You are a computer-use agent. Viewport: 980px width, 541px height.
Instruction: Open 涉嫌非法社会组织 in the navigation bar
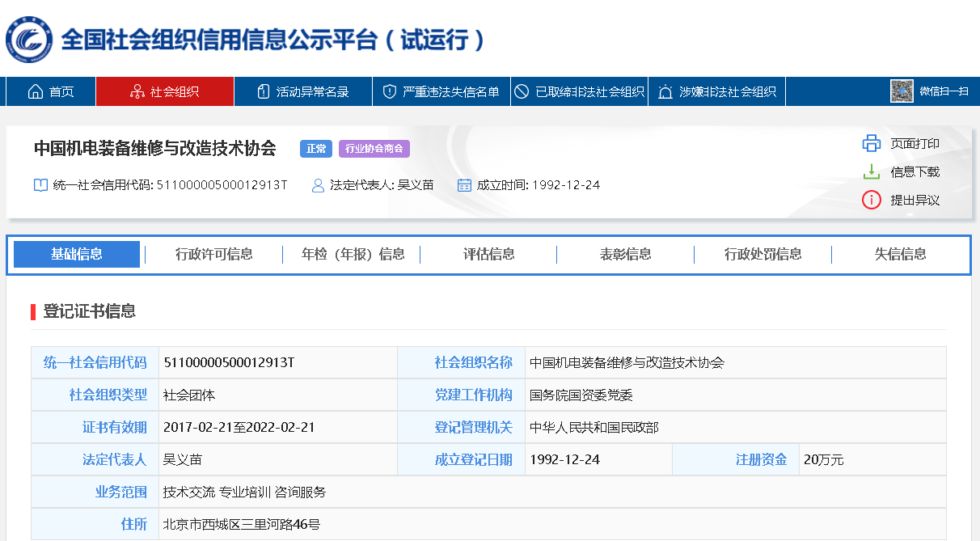tap(718, 91)
